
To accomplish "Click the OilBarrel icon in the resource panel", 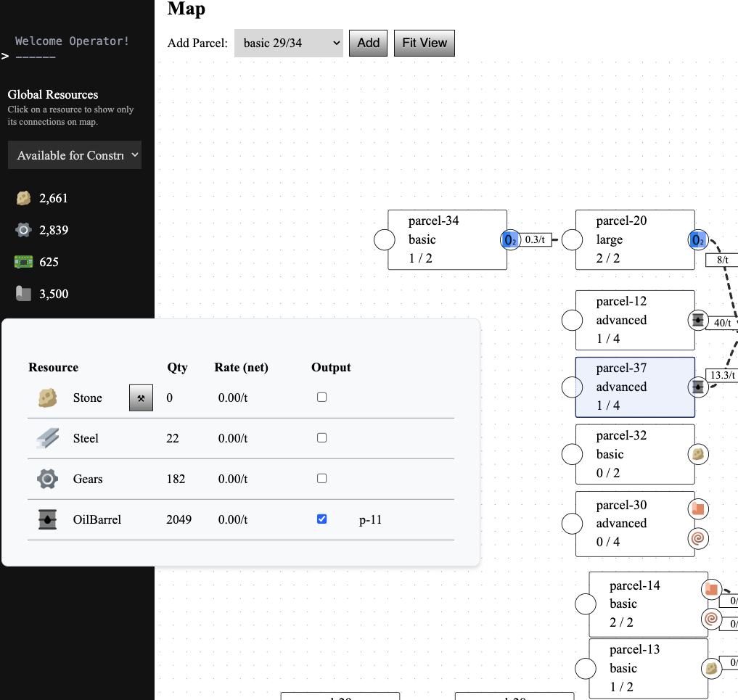I will tap(46, 519).
